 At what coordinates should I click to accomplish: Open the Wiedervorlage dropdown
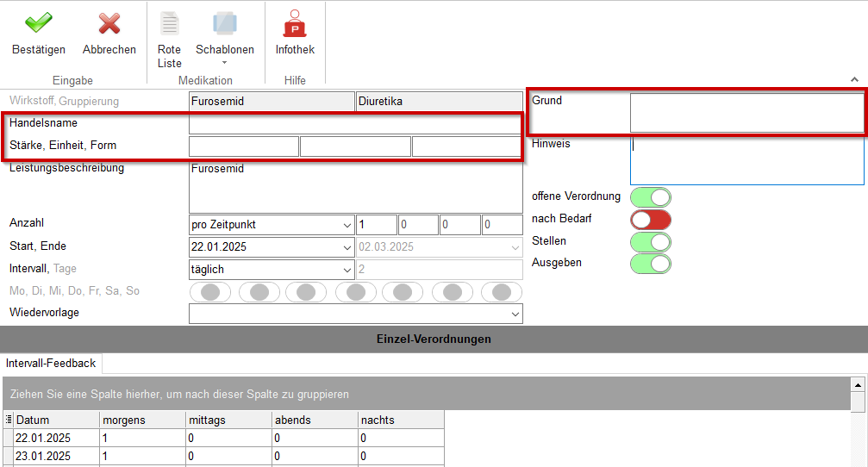pos(515,314)
